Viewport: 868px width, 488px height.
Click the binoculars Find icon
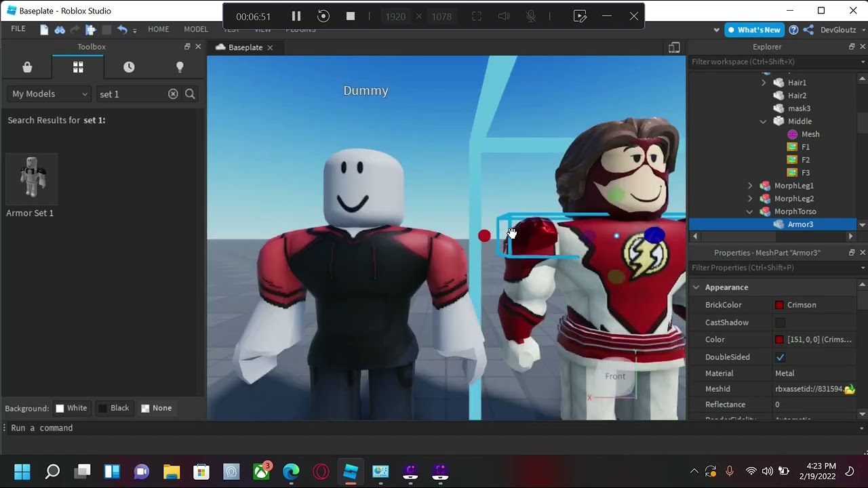(x=60, y=29)
